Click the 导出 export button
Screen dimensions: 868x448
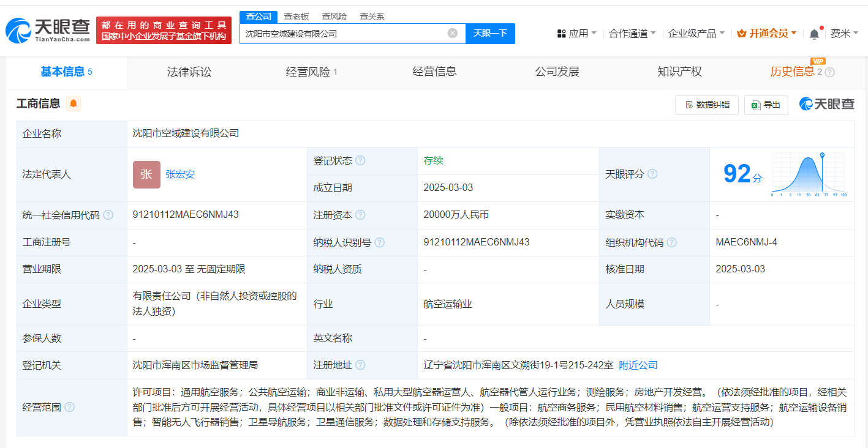pos(766,105)
